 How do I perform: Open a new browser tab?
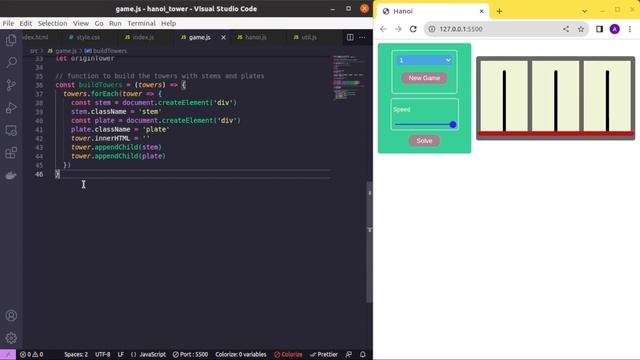pyautogui.click(x=499, y=11)
